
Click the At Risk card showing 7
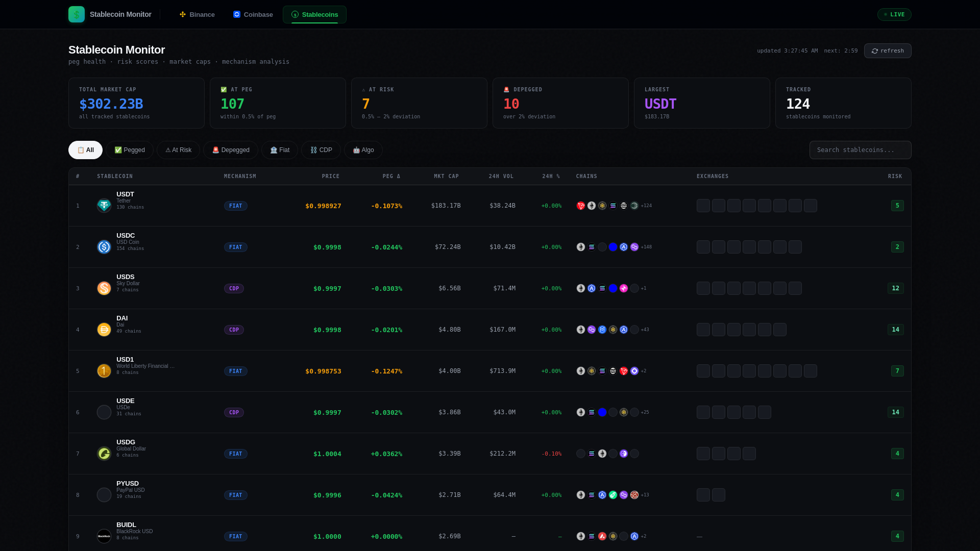coord(419,103)
